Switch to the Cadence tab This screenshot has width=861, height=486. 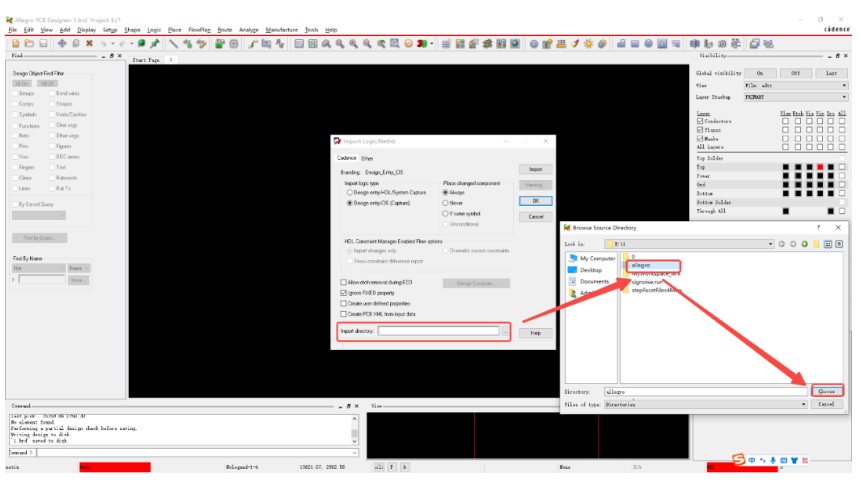346,158
